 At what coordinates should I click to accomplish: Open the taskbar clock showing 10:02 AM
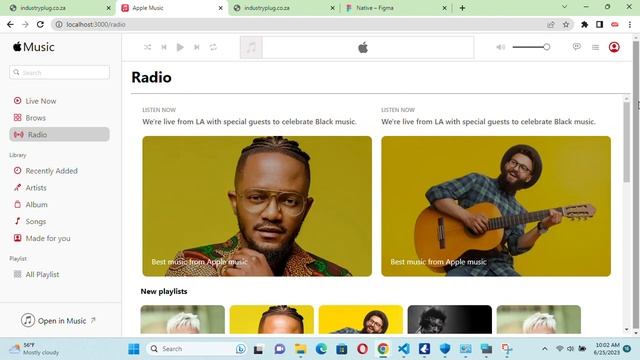(607, 349)
